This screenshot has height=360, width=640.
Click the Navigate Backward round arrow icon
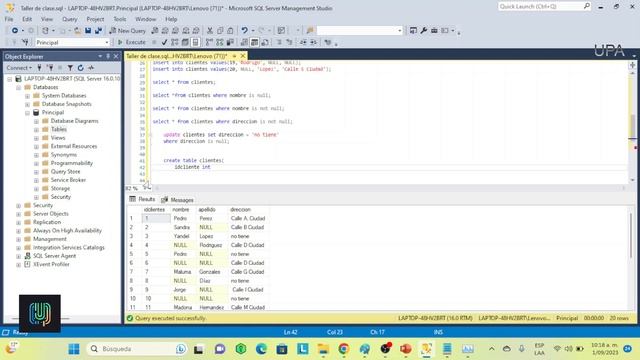15,31
